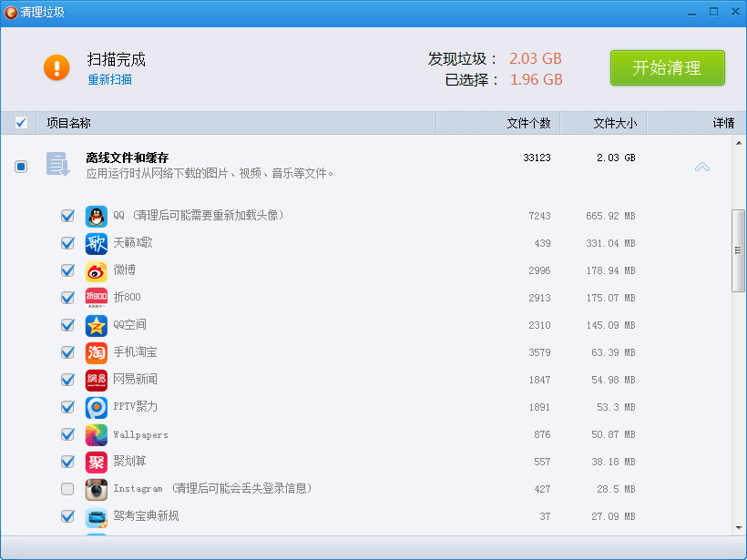
Task: Click the 天籁K歌 app icon
Action: [x=97, y=244]
